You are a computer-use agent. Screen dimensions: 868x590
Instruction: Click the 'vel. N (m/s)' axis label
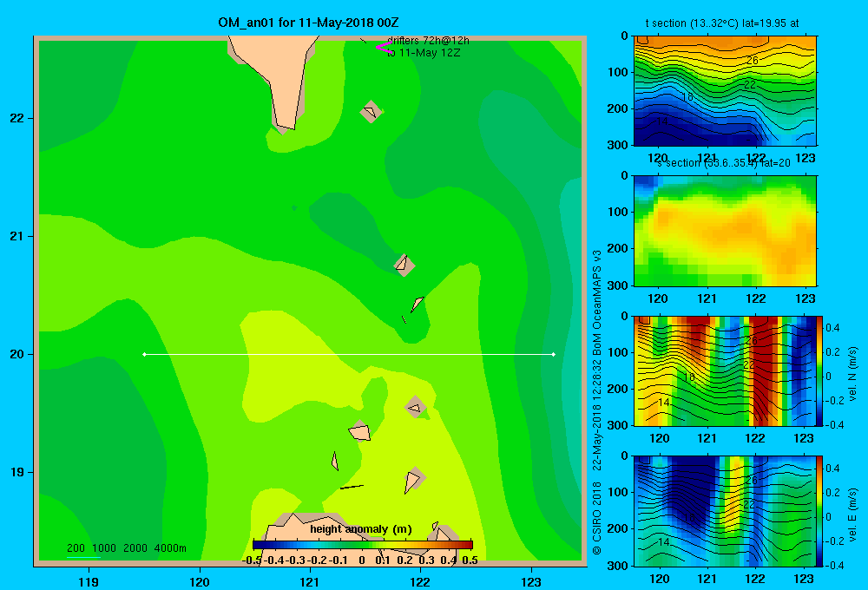(x=853, y=374)
